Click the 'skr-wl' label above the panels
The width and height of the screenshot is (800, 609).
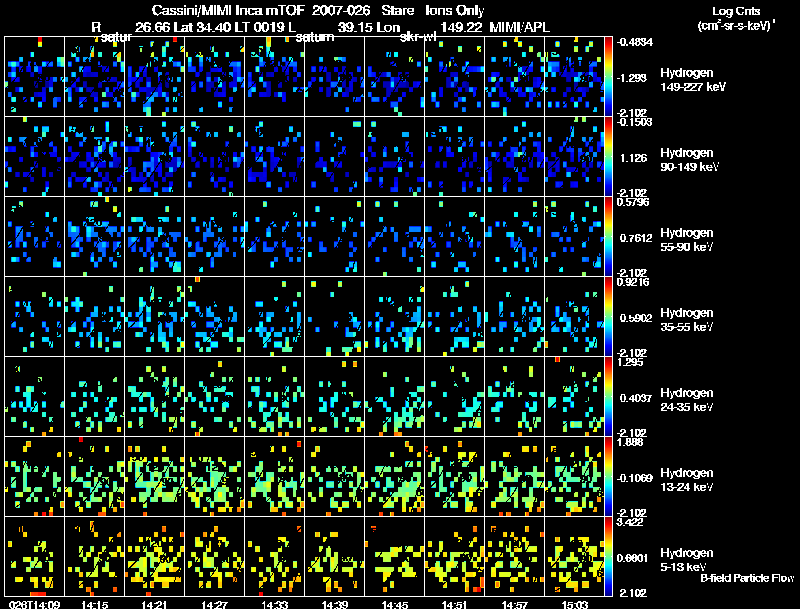coord(418,37)
